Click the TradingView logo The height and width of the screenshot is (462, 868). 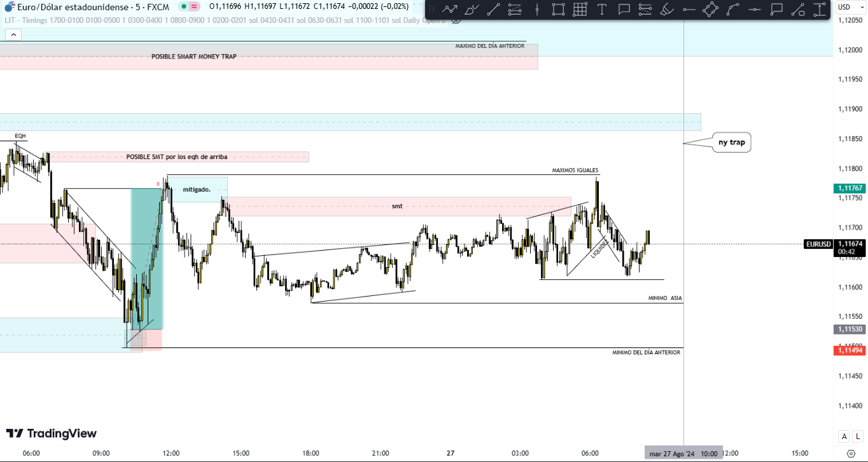tap(51, 433)
